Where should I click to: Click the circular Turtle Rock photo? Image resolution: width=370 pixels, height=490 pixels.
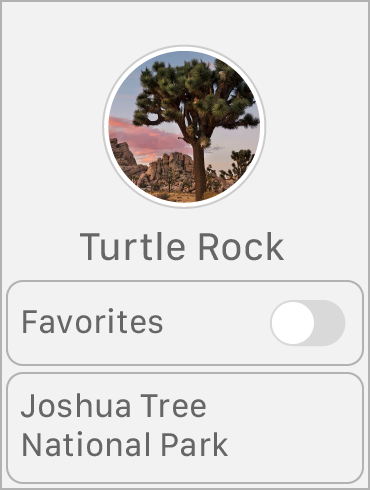coord(184,127)
